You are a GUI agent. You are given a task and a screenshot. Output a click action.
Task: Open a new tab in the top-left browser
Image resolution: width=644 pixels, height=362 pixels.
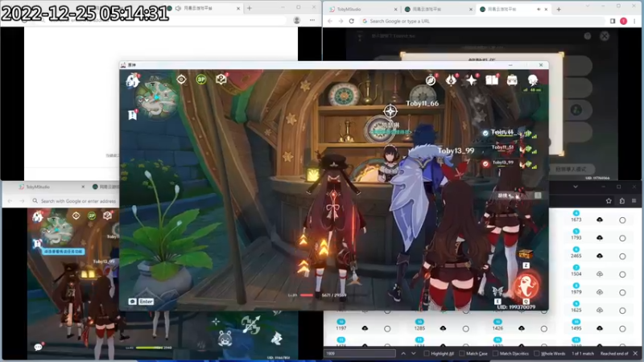tap(250, 8)
